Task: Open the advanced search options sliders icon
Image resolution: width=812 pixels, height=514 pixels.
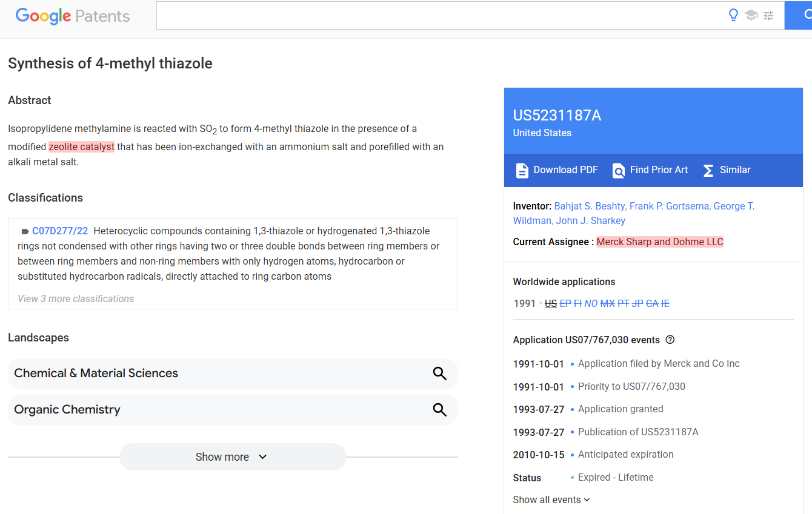Action: click(x=768, y=16)
